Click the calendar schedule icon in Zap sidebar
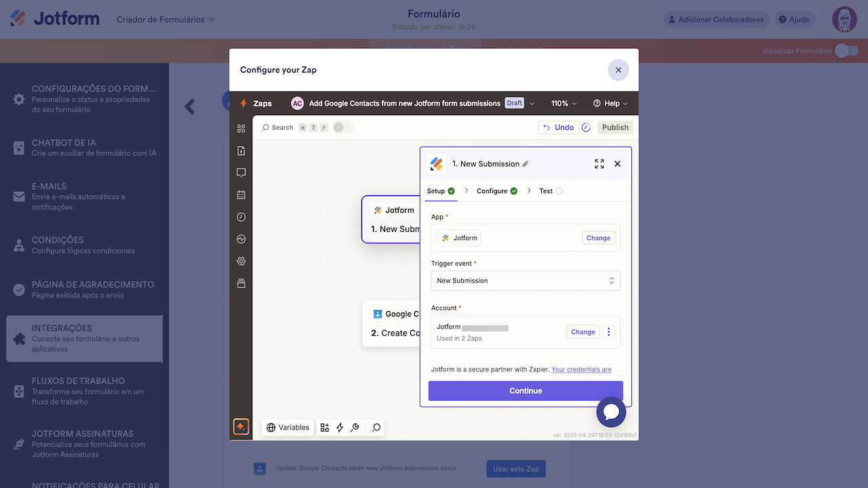The height and width of the screenshot is (488, 868). pos(241,195)
